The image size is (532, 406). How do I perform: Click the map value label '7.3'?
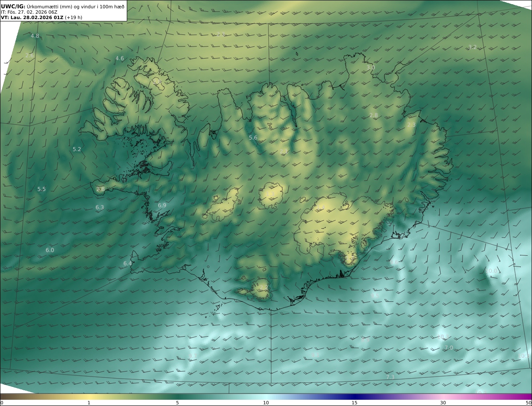pos(390,377)
